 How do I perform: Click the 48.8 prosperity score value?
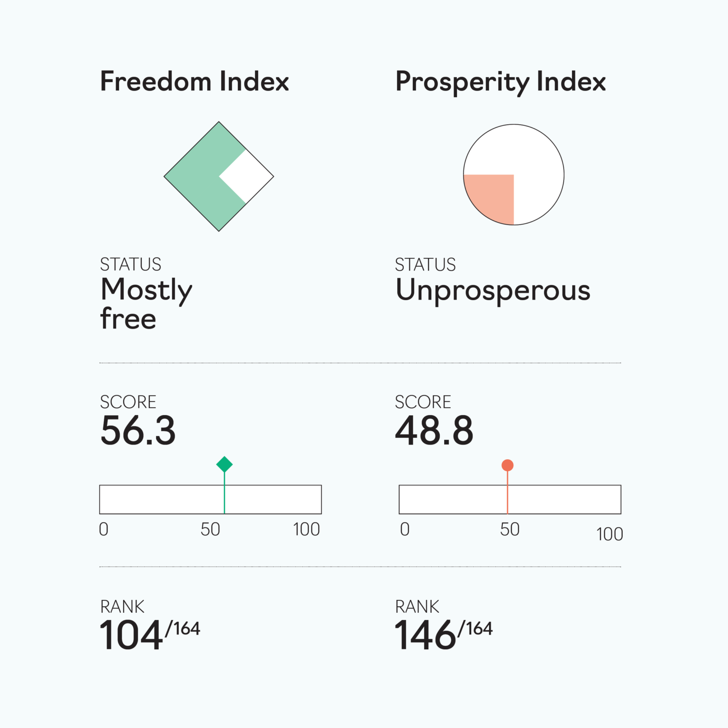(x=434, y=430)
